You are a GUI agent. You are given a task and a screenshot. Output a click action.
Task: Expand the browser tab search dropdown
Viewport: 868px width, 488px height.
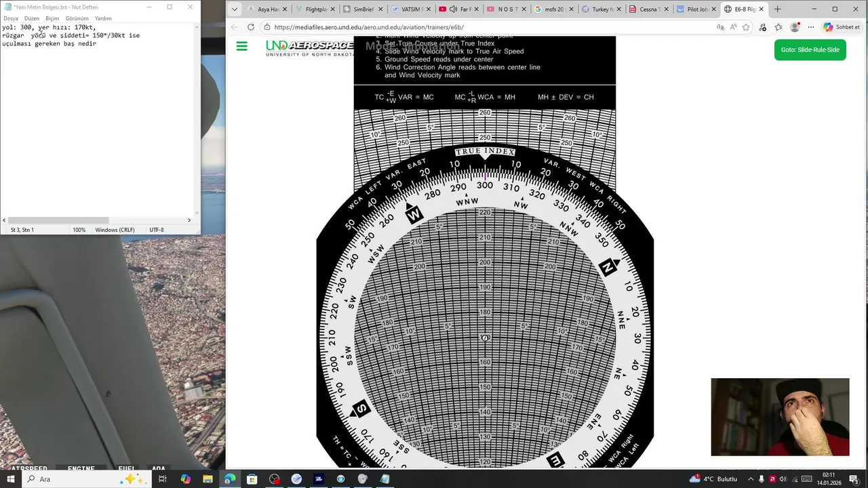click(234, 9)
